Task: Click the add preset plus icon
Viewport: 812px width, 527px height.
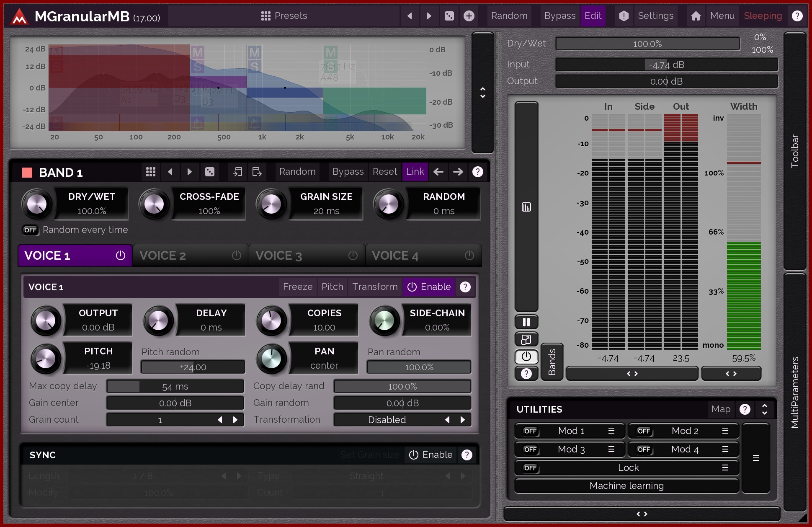Action: point(469,16)
